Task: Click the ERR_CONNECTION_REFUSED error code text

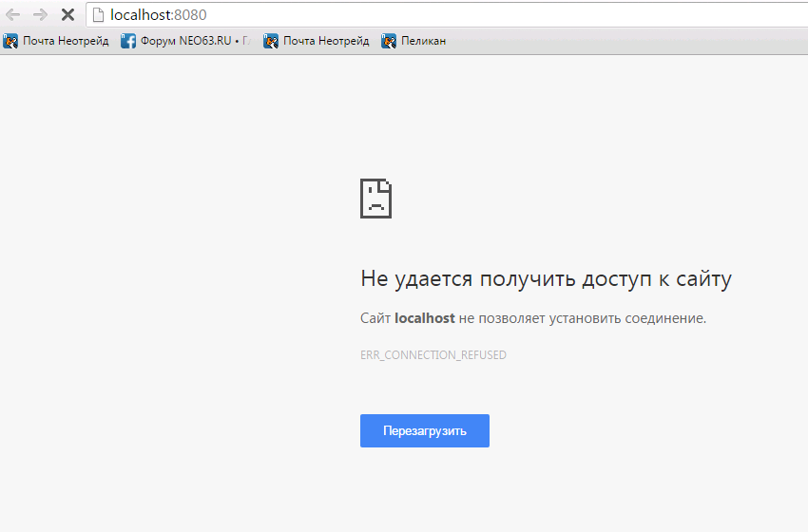Action: click(x=433, y=355)
